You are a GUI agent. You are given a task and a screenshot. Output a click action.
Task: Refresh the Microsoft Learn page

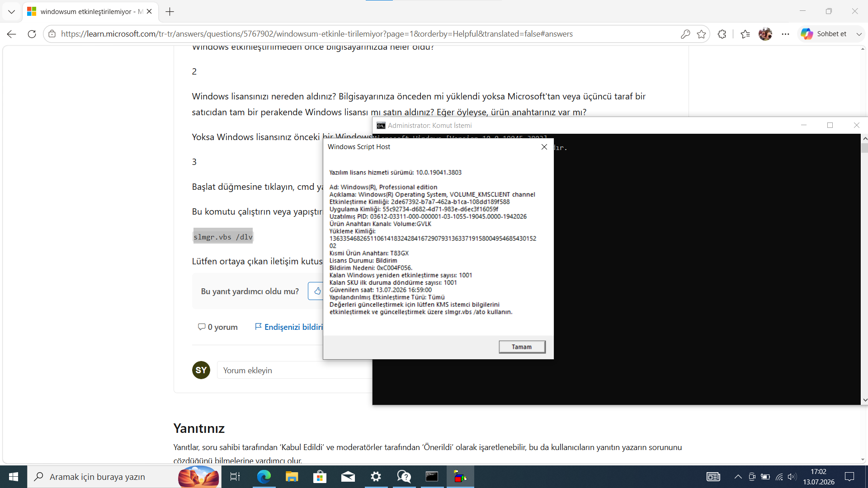pyautogui.click(x=32, y=34)
